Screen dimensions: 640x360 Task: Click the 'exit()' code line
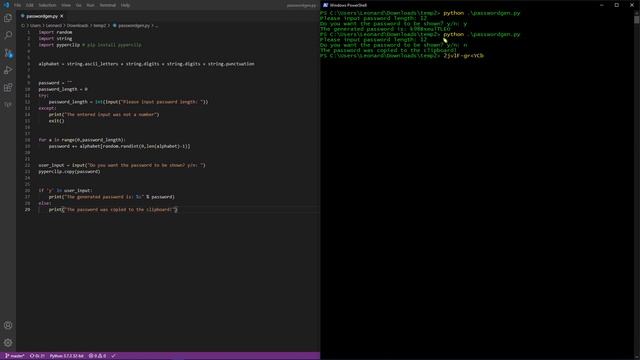click(56, 121)
